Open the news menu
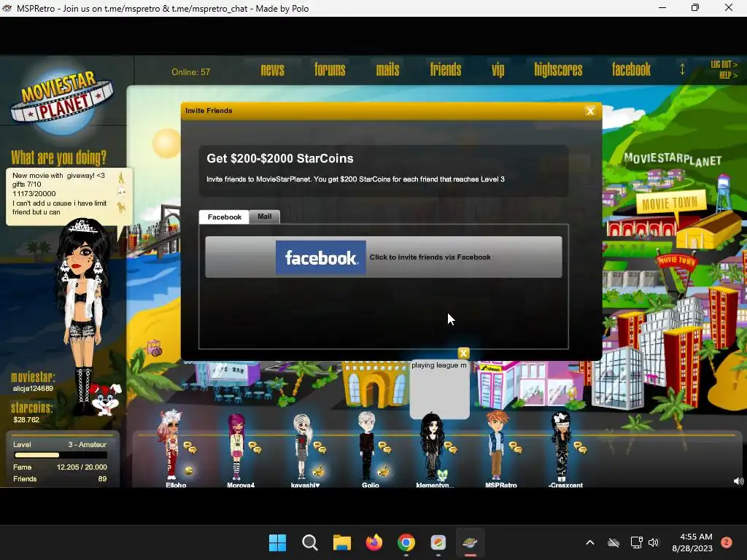The height and width of the screenshot is (560, 747). pos(273,70)
